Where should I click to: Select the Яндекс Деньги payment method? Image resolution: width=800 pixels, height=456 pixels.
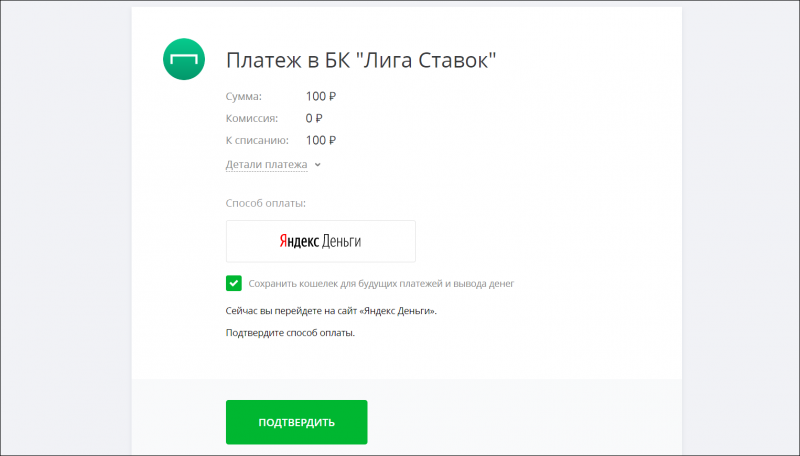pos(320,241)
